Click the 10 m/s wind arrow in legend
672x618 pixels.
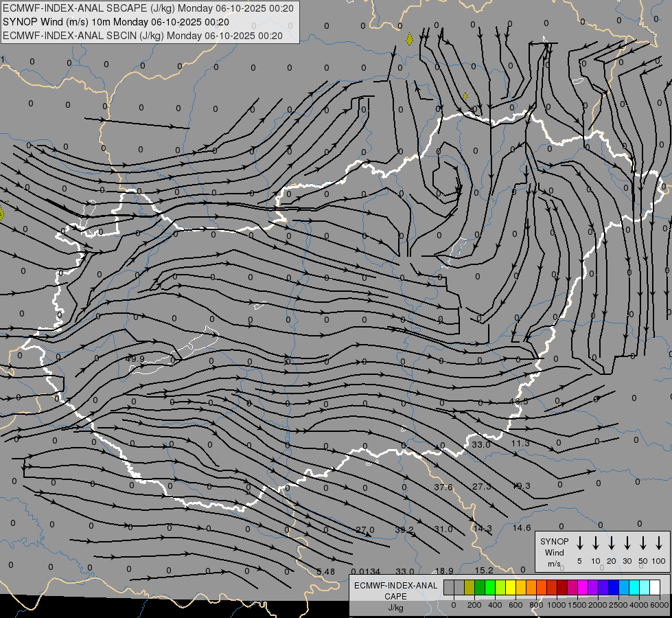596,543
